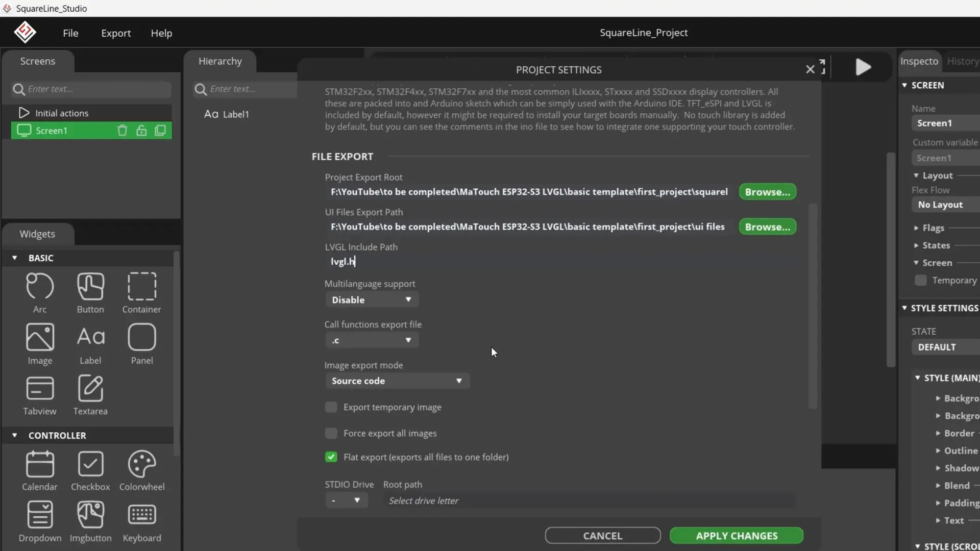Click the CANCEL button
This screenshot has width=980, height=551.
(x=602, y=536)
